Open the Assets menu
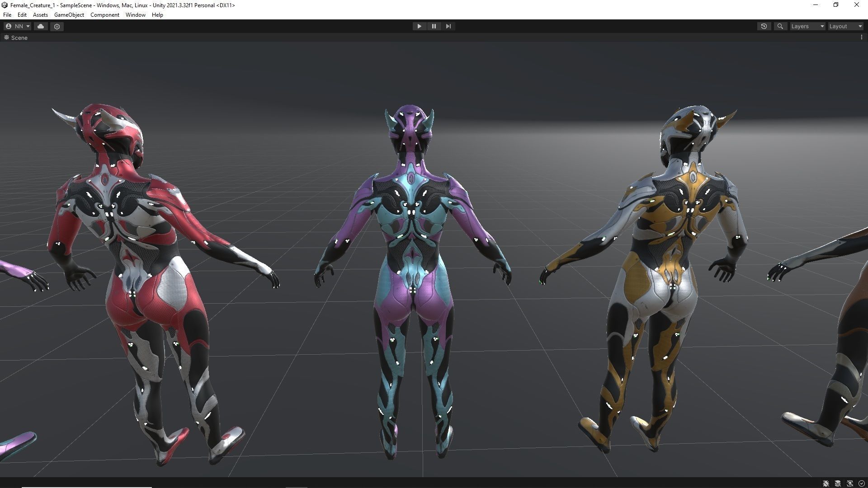 point(40,15)
